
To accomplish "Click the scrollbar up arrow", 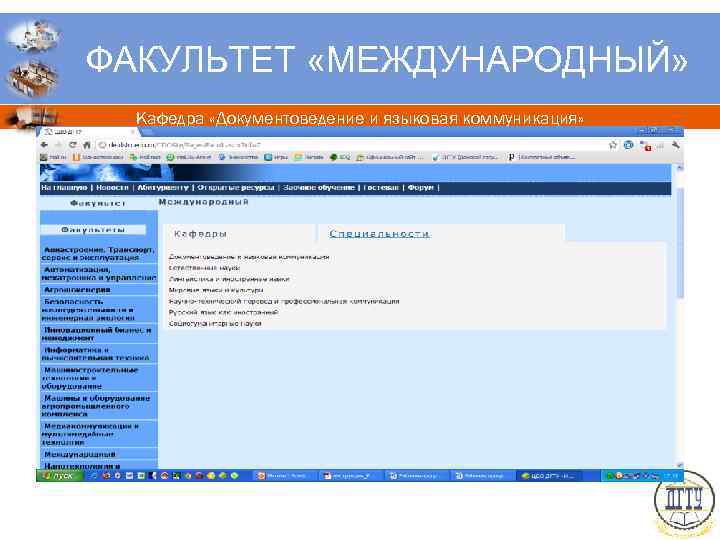I will (x=680, y=169).
